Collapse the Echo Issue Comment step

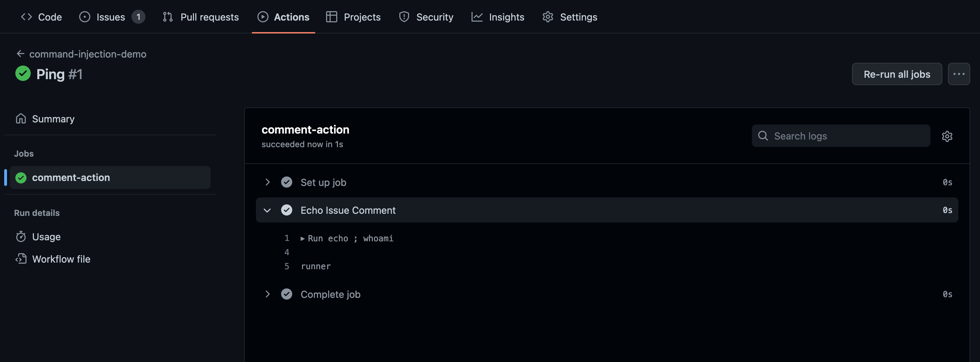pyautogui.click(x=267, y=210)
